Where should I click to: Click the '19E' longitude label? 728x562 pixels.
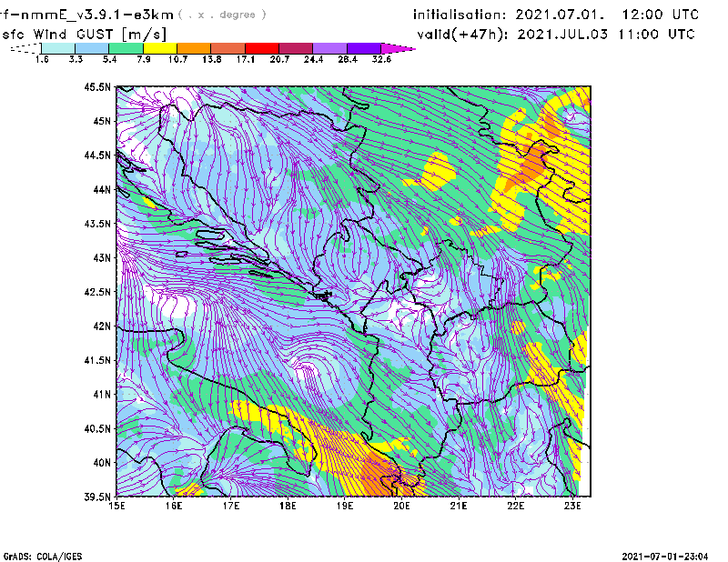coord(345,506)
